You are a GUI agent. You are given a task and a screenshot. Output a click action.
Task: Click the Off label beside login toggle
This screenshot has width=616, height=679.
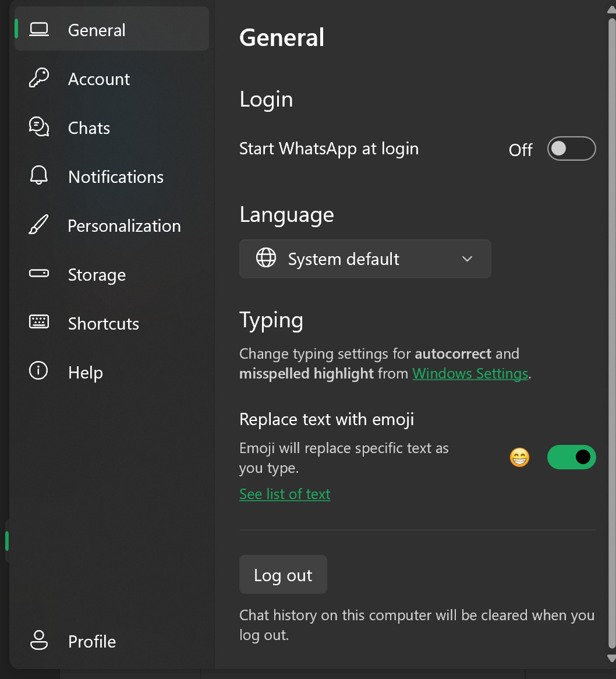click(x=521, y=150)
